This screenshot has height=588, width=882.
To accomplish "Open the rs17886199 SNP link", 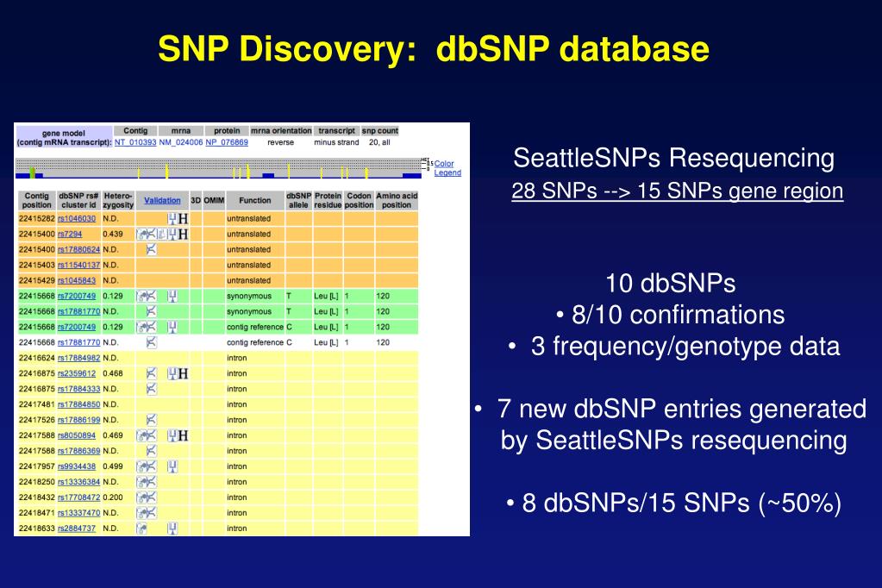I will coord(78,420).
